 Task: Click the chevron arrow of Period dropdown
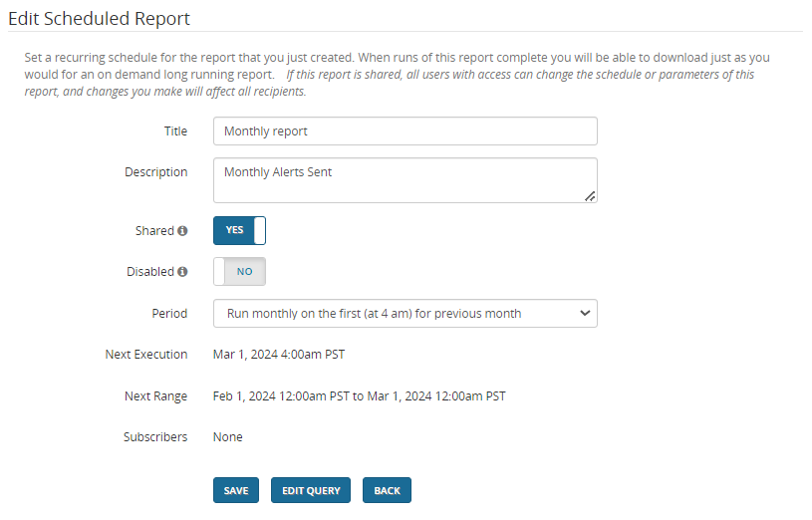coord(584,313)
